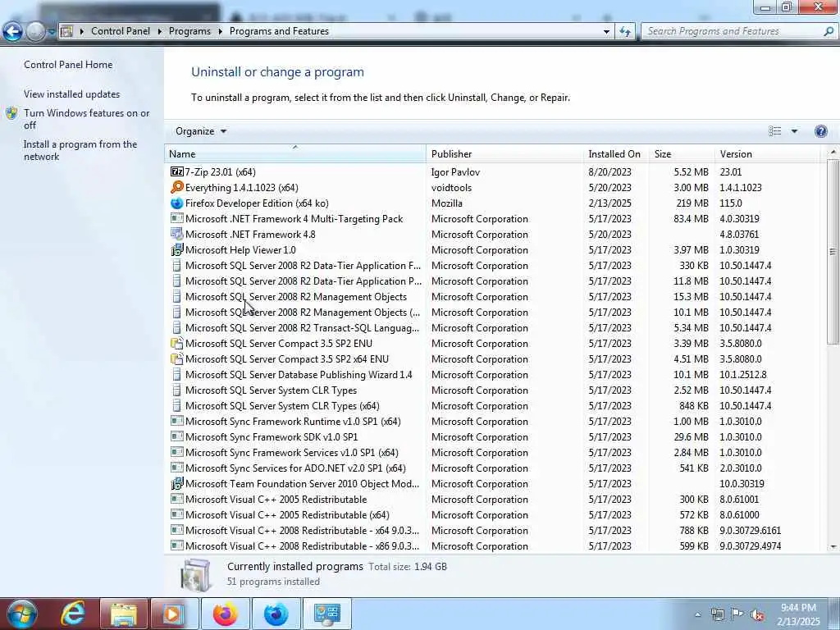This screenshot has height=630, width=840.
Task: Select Microsoft Sync Framework Runtime v1.0 SP1 (x64)
Action: point(495,421)
